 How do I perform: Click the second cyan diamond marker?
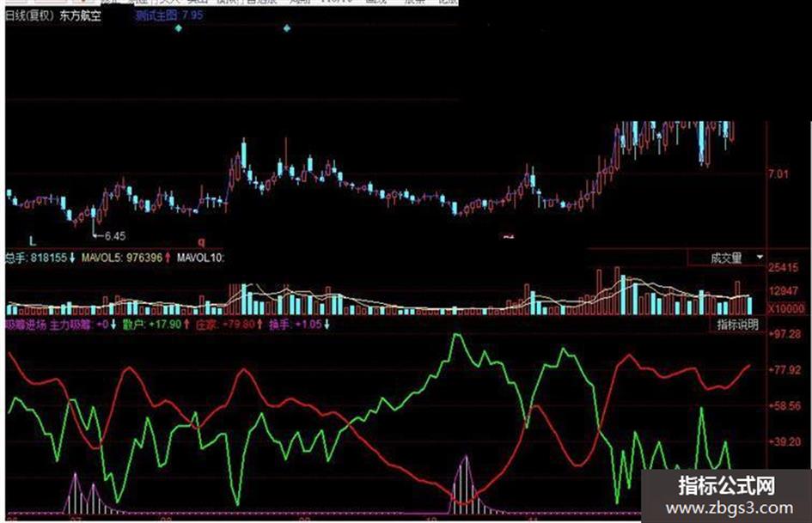286,28
